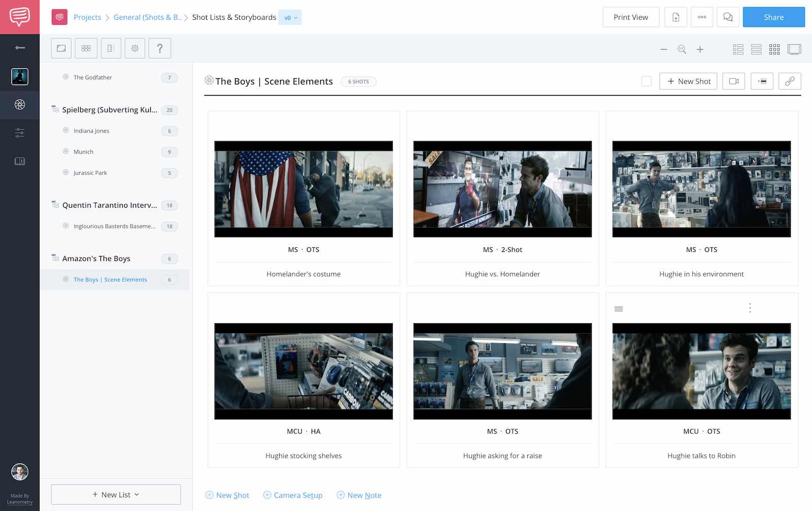Click the Print View button

(x=631, y=17)
